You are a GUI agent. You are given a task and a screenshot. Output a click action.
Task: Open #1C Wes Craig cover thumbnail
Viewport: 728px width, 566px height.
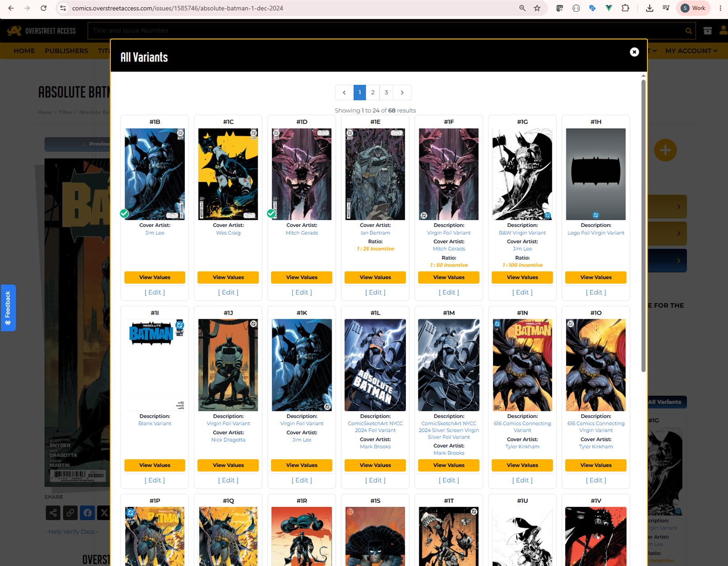(228, 174)
